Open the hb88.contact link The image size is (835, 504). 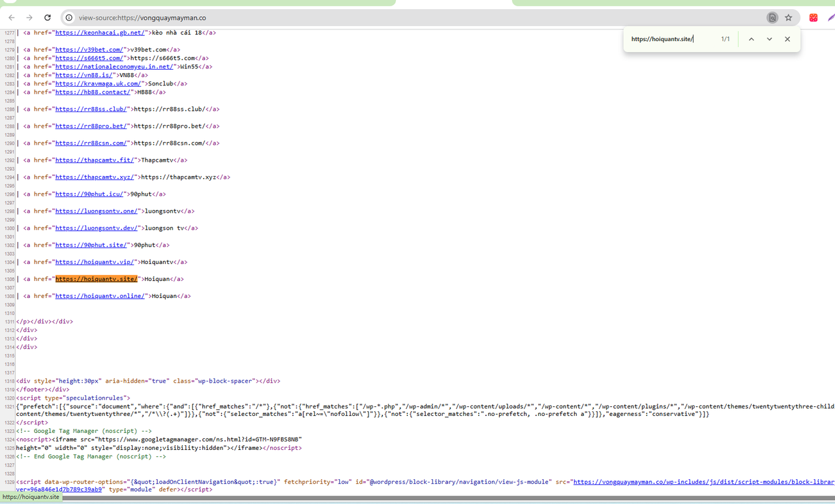[93, 92]
